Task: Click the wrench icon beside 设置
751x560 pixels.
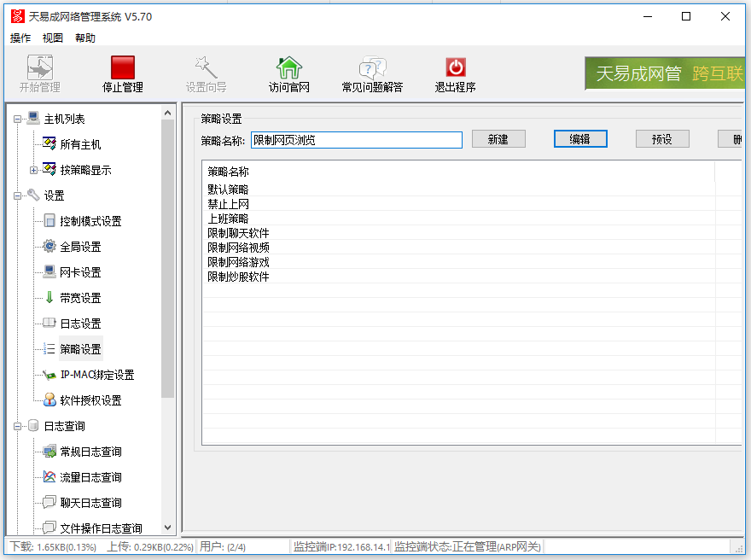Action: tap(33, 195)
